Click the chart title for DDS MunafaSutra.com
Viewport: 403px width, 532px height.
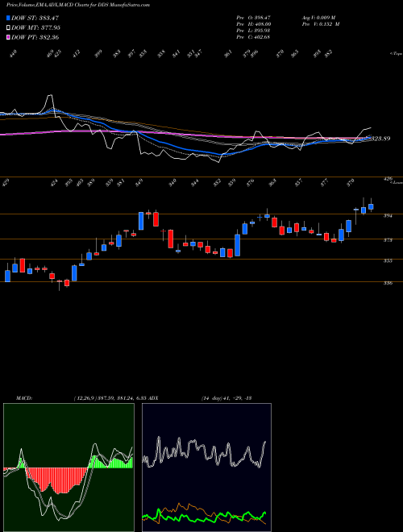(x=78, y=5)
